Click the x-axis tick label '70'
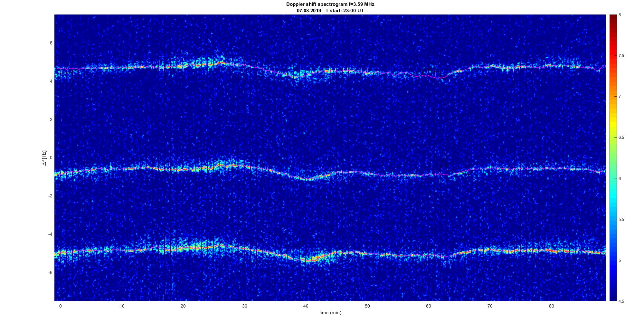The image size is (644, 323). pyautogui.click(x=490, y=306)
